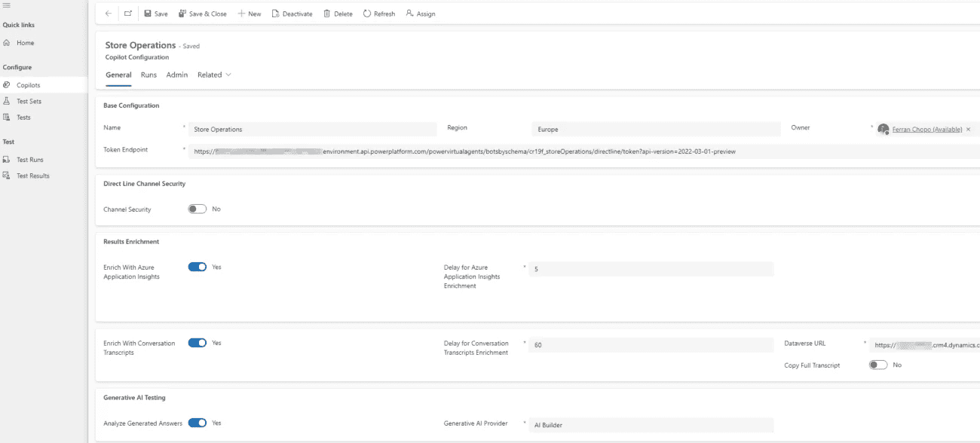Open record in new window icon

click(127, 14)
